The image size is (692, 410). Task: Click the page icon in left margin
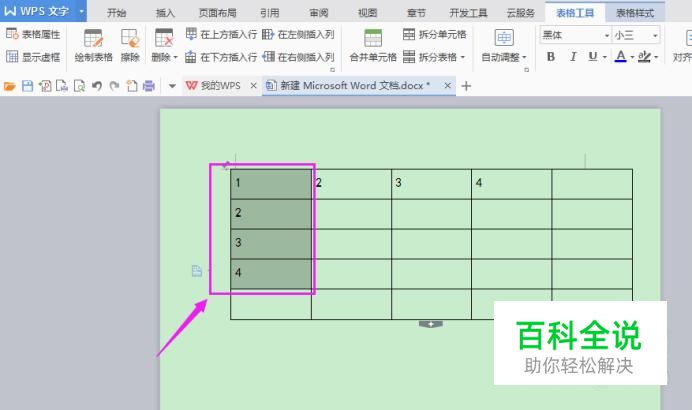[197, 271]
